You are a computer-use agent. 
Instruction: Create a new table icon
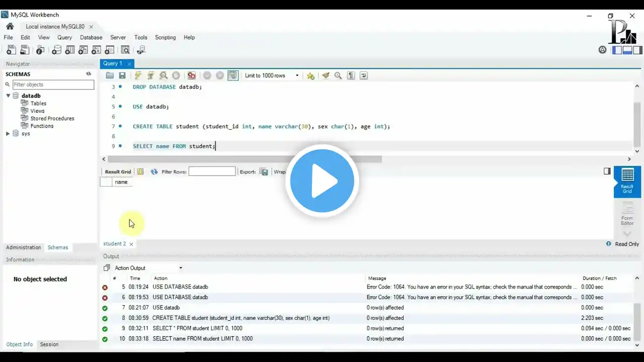tap(70, 50)
